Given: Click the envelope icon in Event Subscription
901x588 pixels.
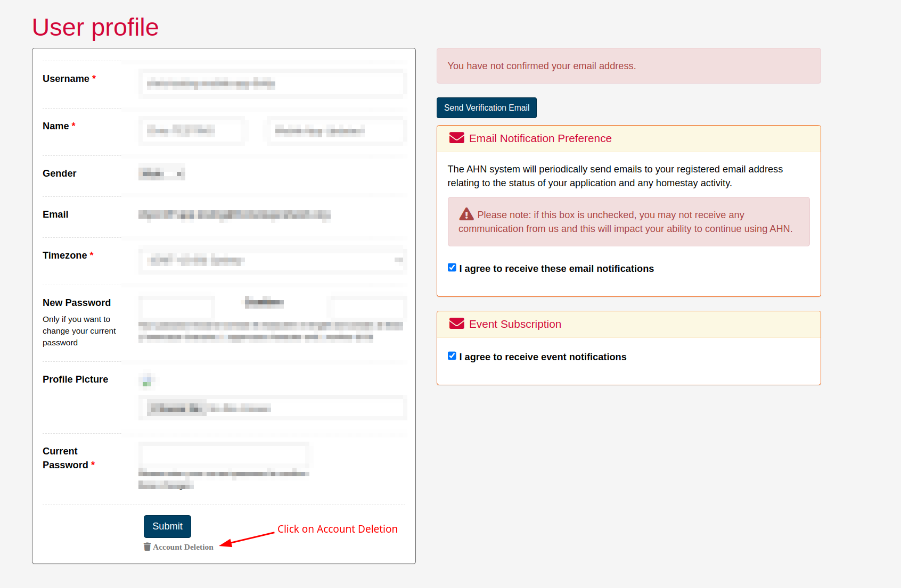Looking at the screenshot, I should (x=456, y=324).
